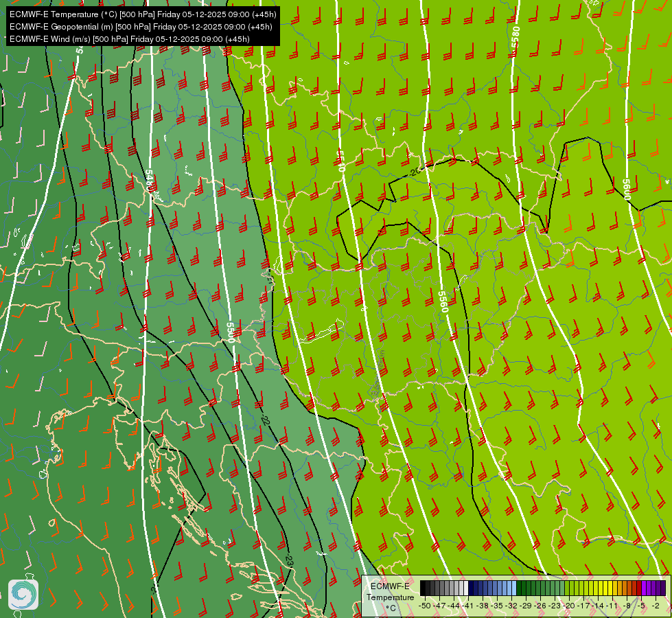
Task: Pick the yellow-green -20 legend swatch
Action: pos(567,588)
